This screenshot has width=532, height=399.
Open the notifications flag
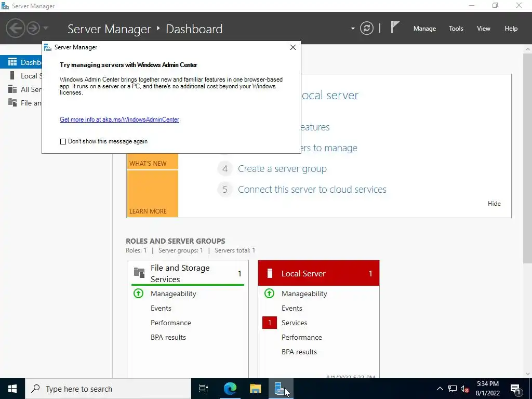[x=395, y=27]
